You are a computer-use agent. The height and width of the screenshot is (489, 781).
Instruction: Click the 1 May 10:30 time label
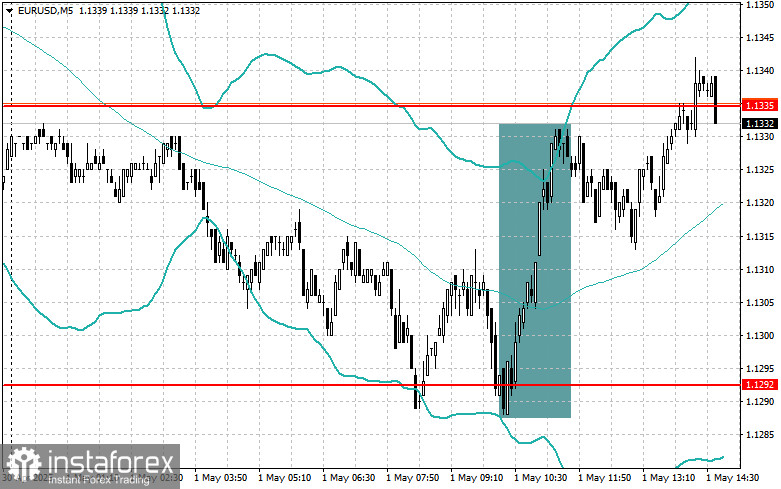540,478
